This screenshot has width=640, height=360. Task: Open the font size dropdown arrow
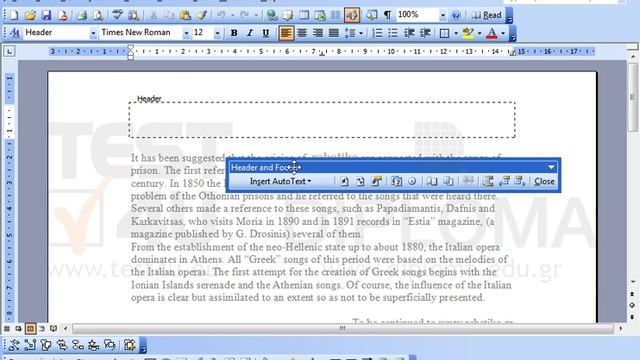[x=218, y=33]
